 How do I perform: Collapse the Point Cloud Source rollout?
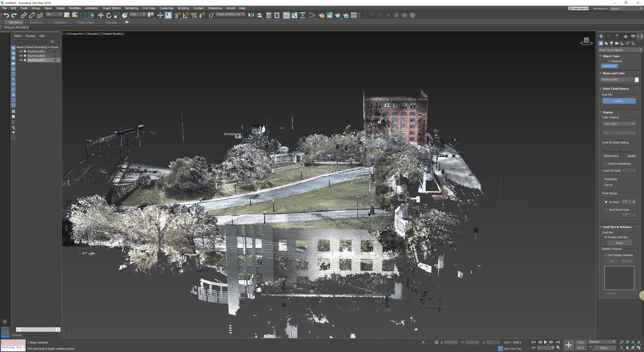pyautogui.click(x=615, y=89)
